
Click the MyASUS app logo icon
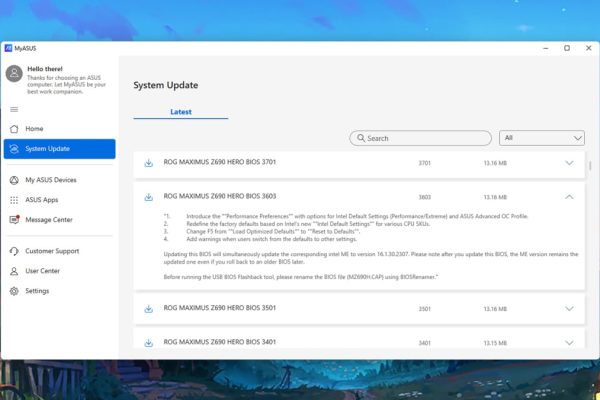pos(8,48)
